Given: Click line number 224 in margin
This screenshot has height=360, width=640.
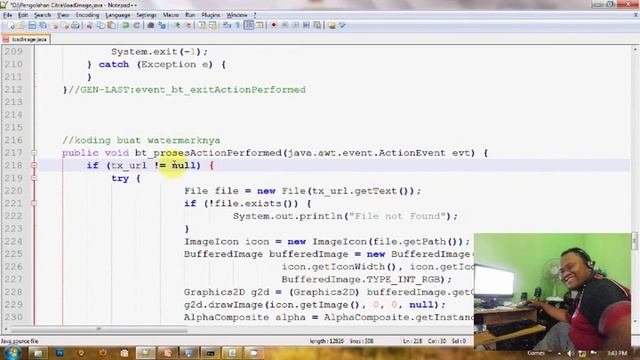Looking at the screenshot, I should click(x=13, y=242).
